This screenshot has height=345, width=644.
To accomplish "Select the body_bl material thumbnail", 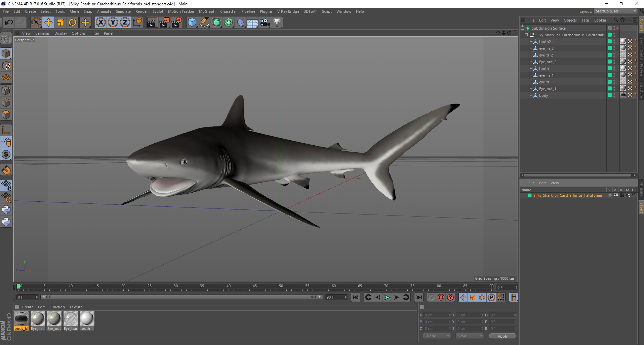I will (x=21, y=319).
